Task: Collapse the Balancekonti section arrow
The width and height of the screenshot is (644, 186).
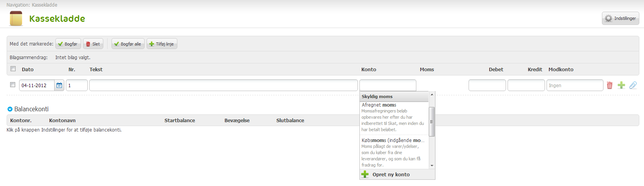Action: 10,109
